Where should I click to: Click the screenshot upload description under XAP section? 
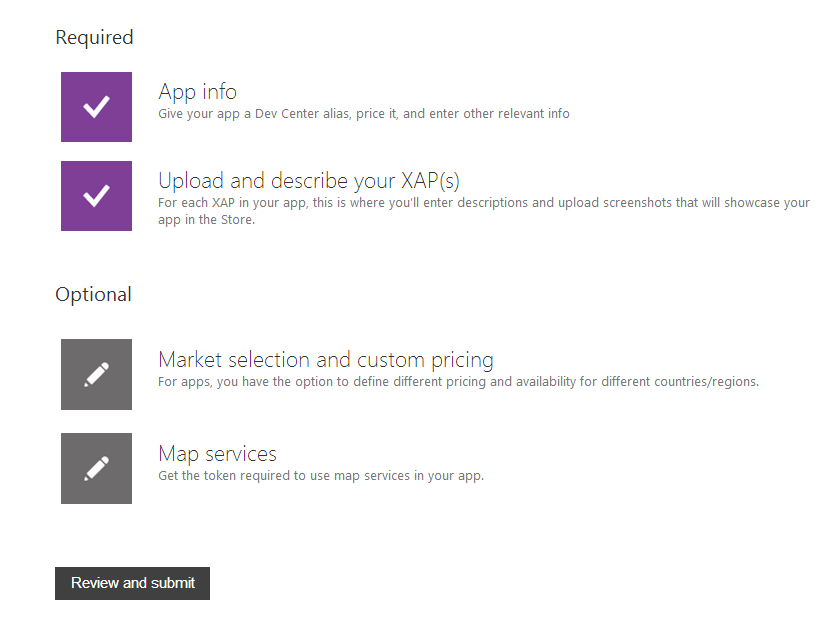[484, 202]
